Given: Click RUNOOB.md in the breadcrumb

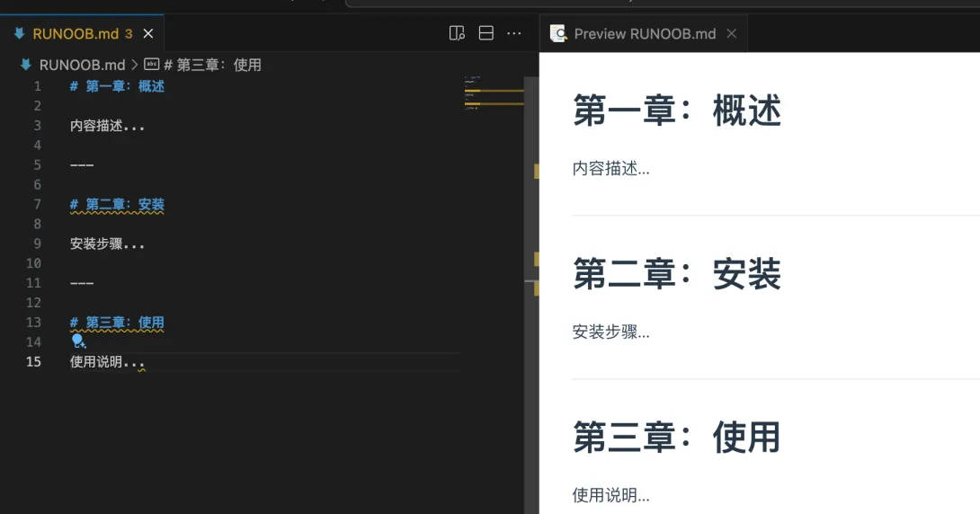Looking at the screenshot, I should pos(82,65).
